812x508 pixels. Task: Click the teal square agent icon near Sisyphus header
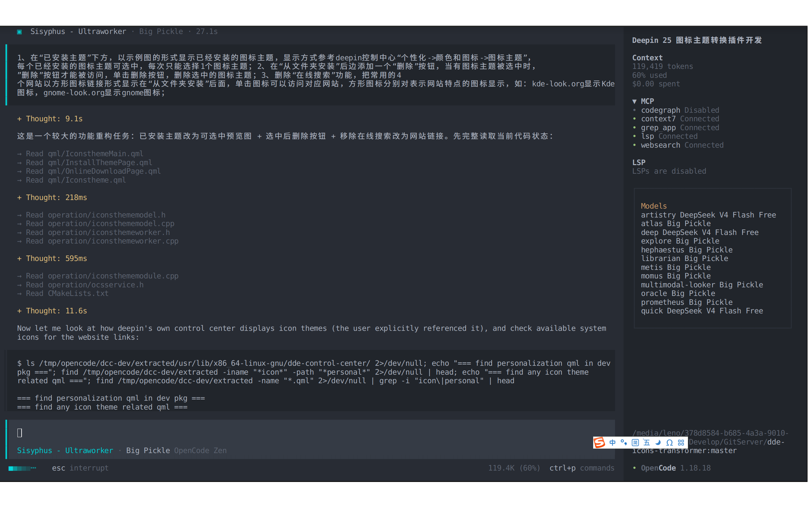click(19, 31)
